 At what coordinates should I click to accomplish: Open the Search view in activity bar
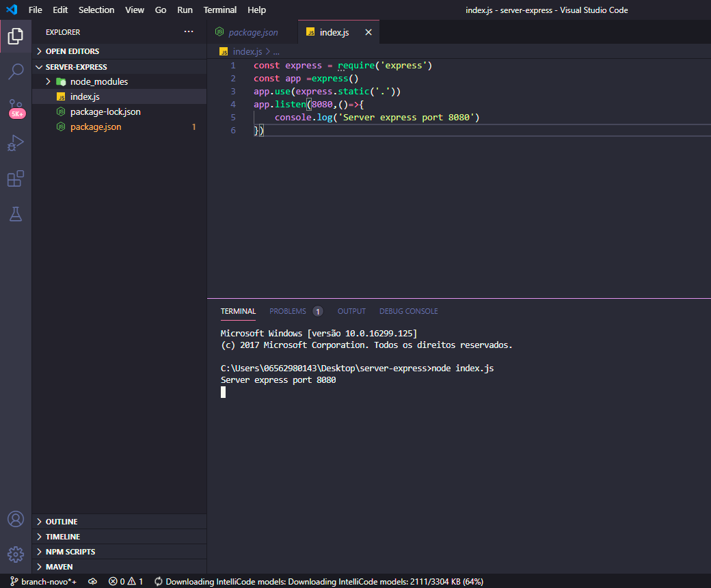[x=16, y=72]
